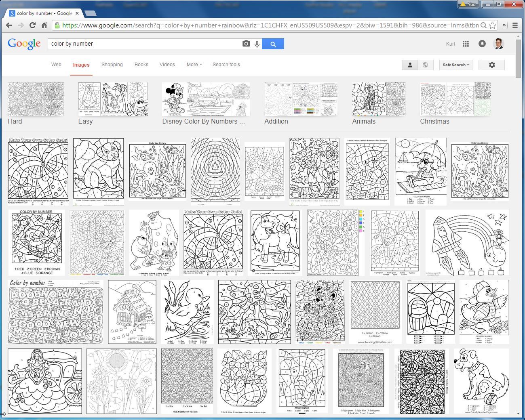Open the Google apps grid icon

point(466,44)
